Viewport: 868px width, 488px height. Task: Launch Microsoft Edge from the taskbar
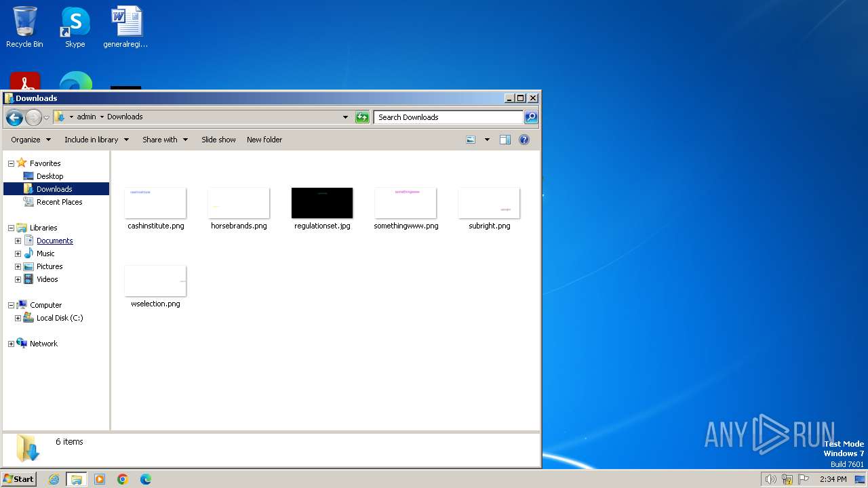146,479
